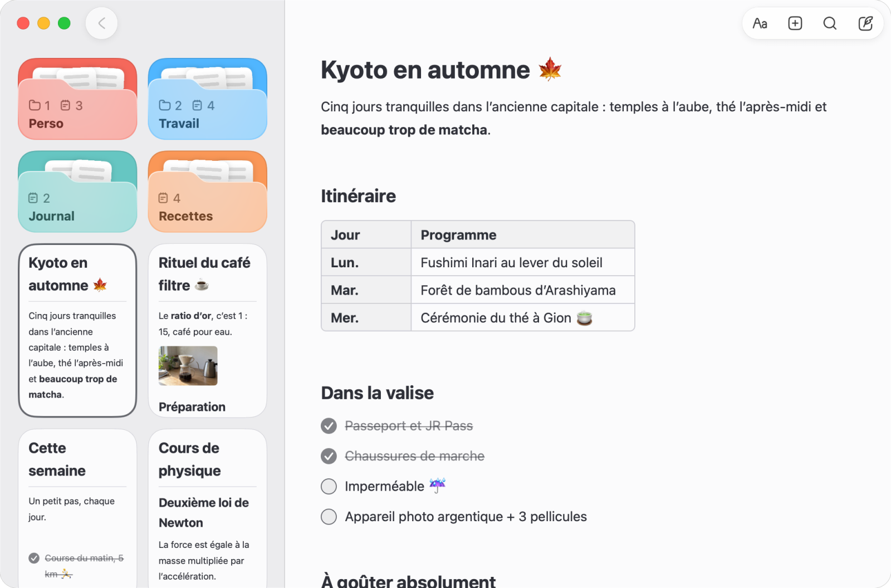Screen dimensions: 891x588
Task: Click the coffee cup emoji in card title
Action: 202,285
